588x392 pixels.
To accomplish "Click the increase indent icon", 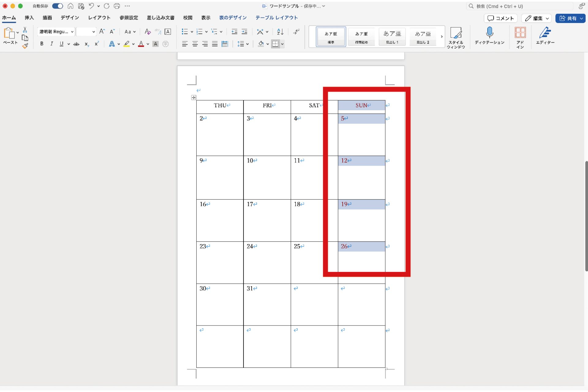I will tap(244, 32).
